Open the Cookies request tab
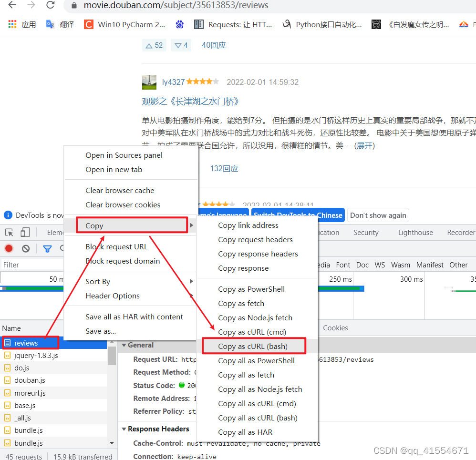This screenshot has height=460, width=476. (335, 328)
